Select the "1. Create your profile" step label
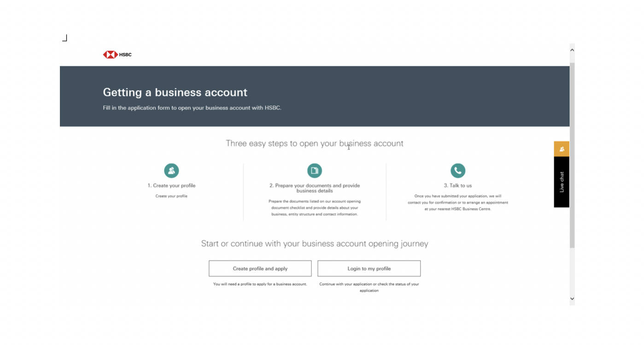Image resolution: width=644 pixels, height=345 pixels. tap(171, 185)
